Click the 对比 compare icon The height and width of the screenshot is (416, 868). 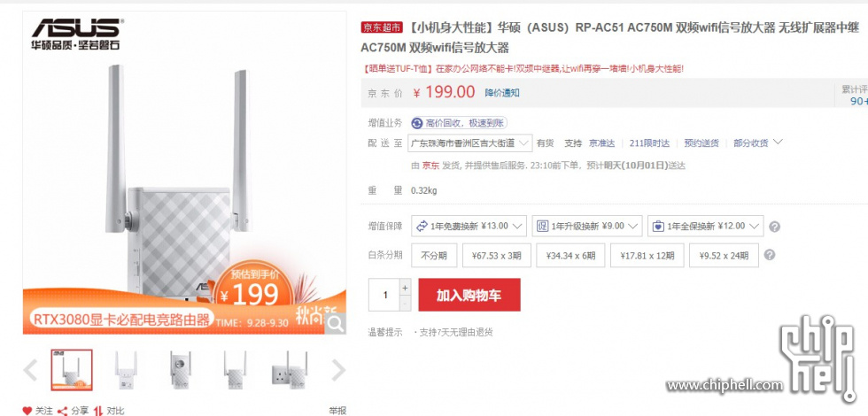(98, 411)
